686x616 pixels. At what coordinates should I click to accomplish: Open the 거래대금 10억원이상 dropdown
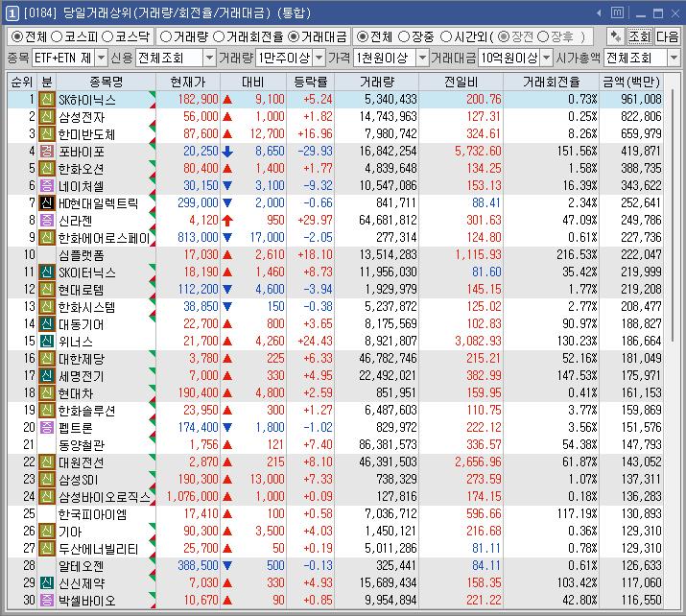pos(547,58)
